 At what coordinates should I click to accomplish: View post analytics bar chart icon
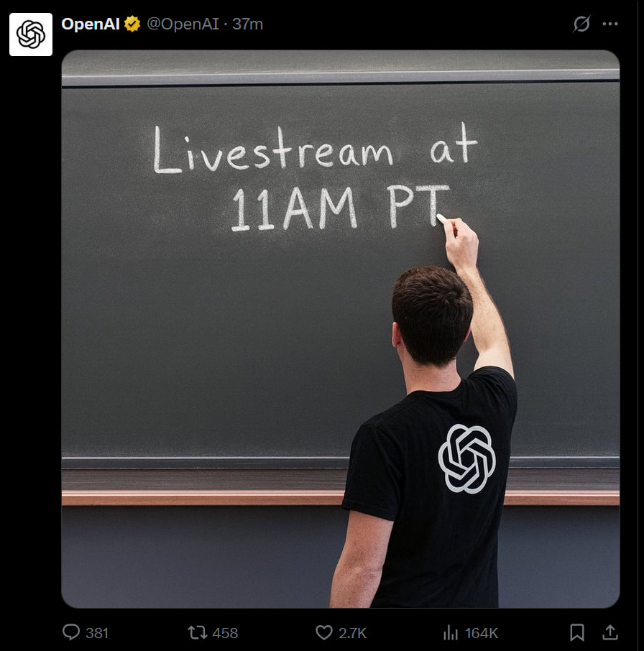pos(451,633)
